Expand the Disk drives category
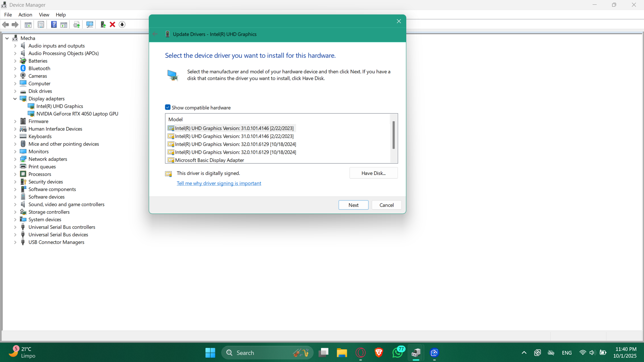This screenshot has width=644, height=362. [15, 91]
